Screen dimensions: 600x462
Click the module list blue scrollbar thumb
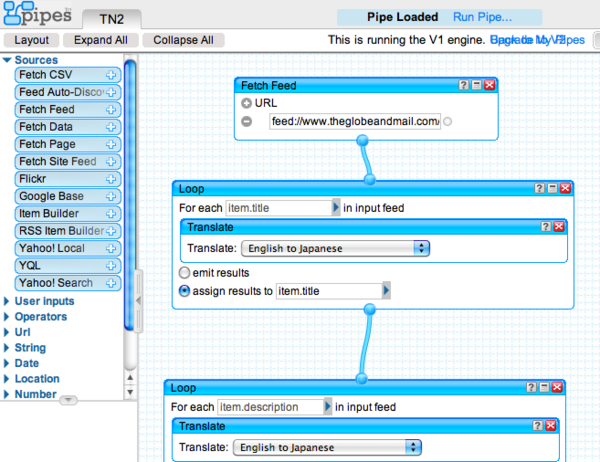[130, 195]
